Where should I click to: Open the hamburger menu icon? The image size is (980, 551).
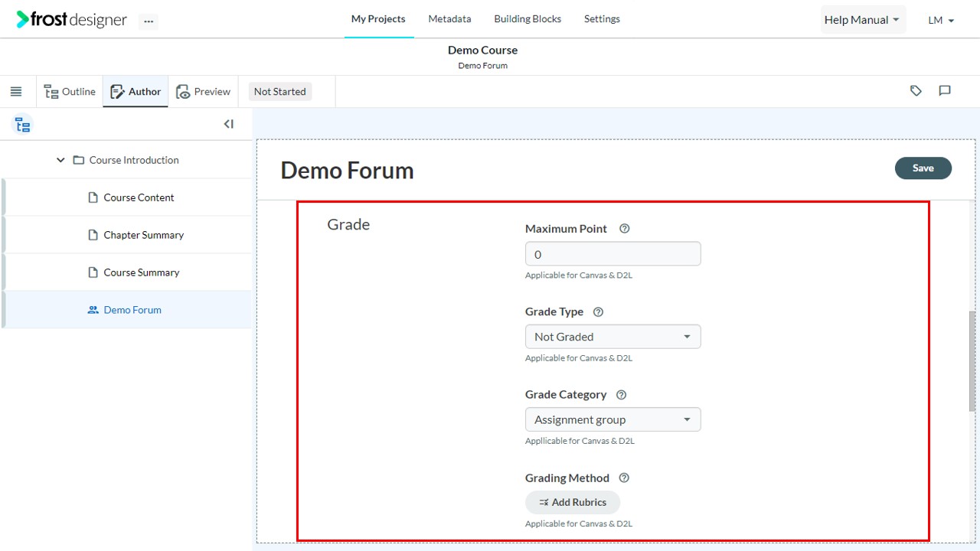16,92
